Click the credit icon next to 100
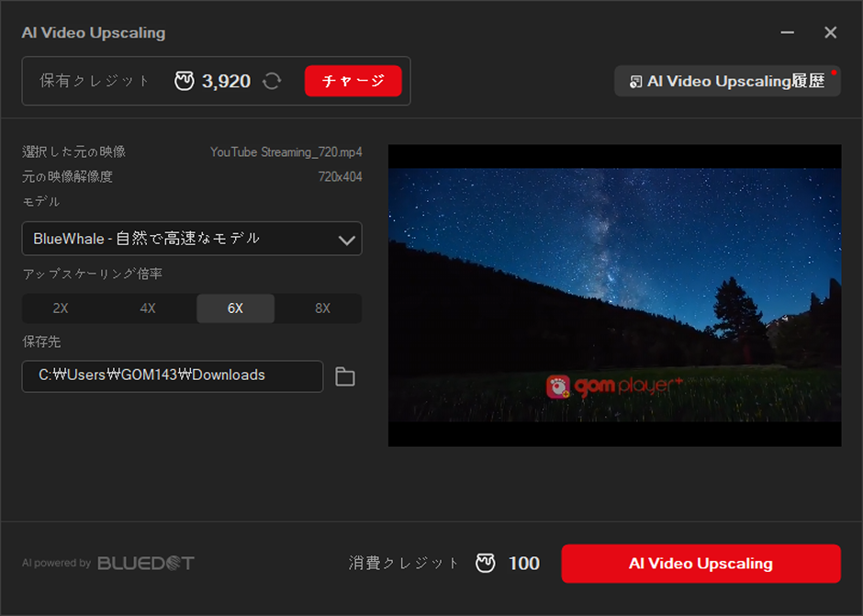The height and width of the screenshot is (616, 863). 486,564
